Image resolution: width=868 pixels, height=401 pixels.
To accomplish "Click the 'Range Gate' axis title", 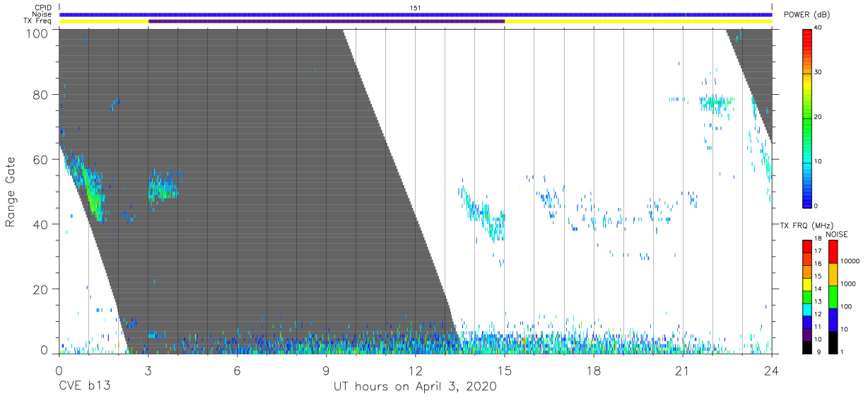I will pos(11,192).
